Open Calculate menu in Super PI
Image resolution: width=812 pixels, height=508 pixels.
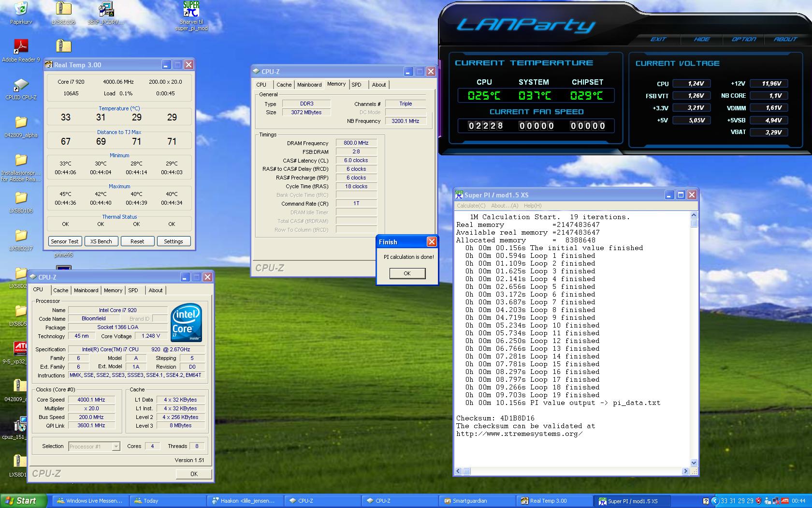[471, 206]
